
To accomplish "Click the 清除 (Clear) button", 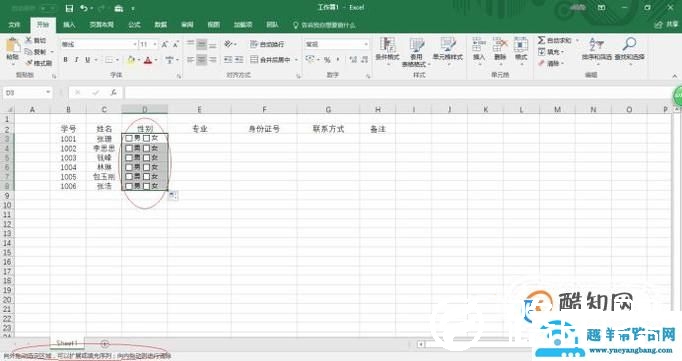I will (551, 64).
